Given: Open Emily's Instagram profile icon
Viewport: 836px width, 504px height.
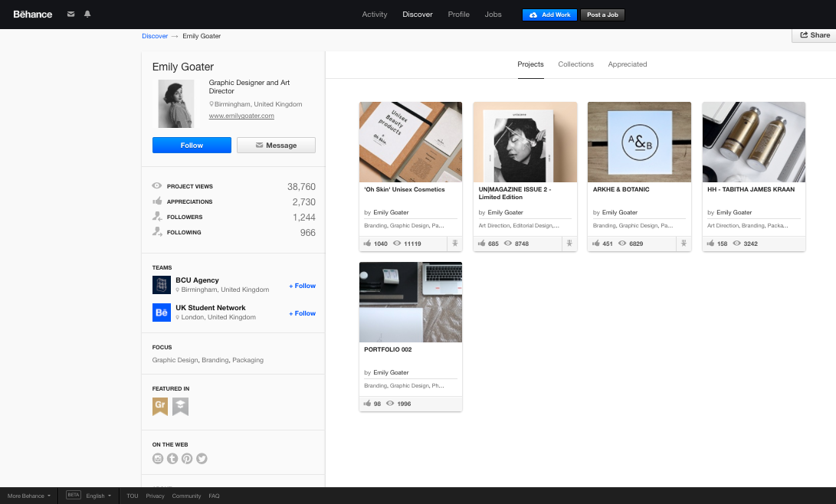Looking at the screenshot, I should (x=158, y=459).
